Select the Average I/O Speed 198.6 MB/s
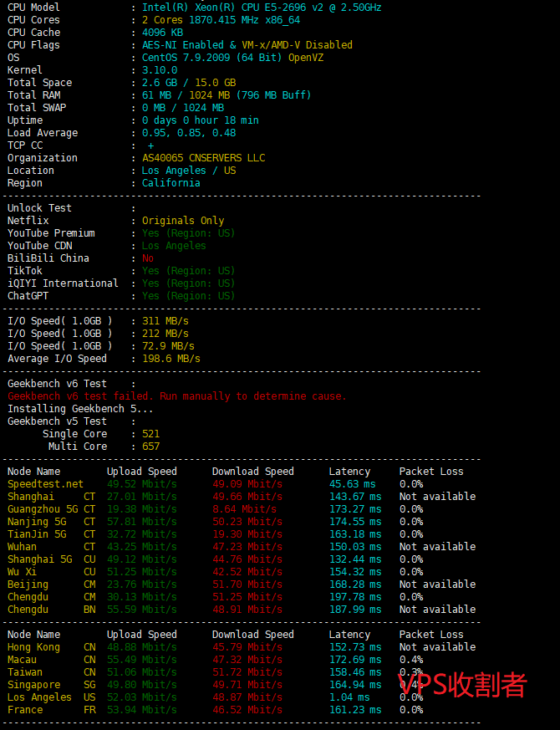This screenshot has width=560, height=730. point(171,359)
